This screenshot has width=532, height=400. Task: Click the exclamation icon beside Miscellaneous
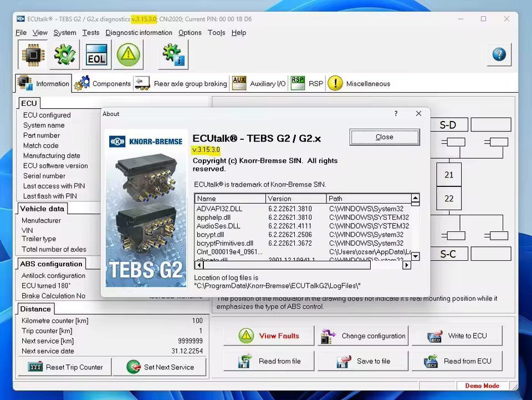pyautogui.click(x=335, y=83)
